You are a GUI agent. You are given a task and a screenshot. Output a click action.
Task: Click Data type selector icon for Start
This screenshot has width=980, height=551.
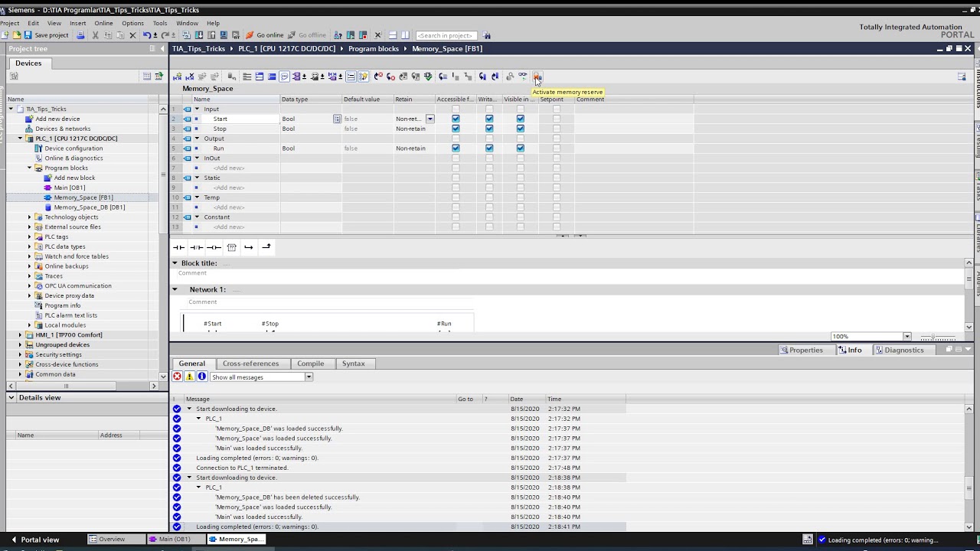coord(337,119)
